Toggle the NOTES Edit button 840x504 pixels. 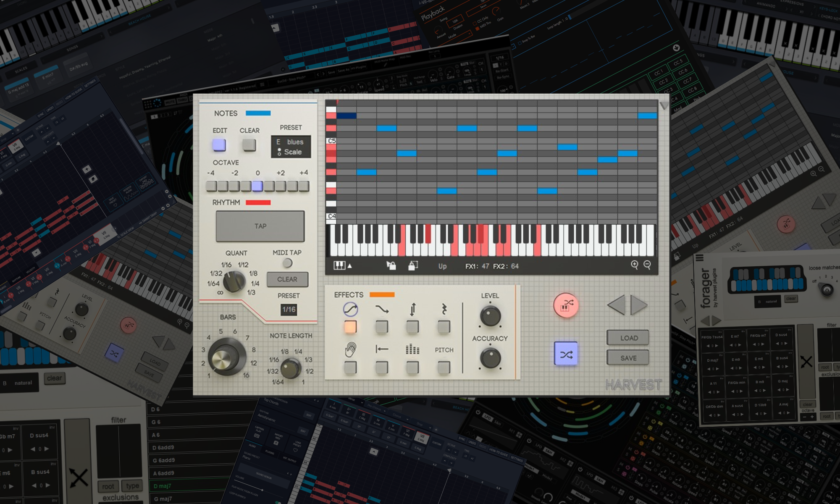[219, 145]
